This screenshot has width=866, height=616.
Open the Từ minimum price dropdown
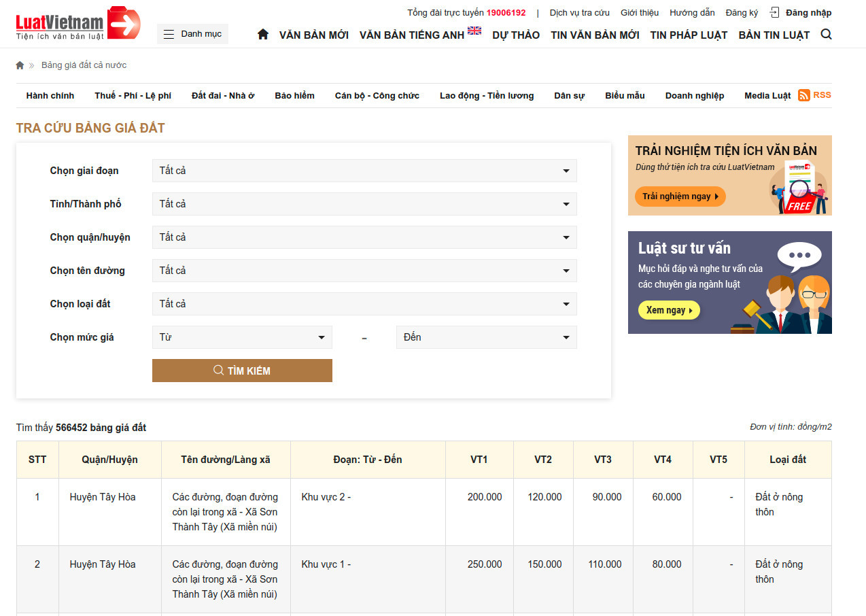[242, 337]
